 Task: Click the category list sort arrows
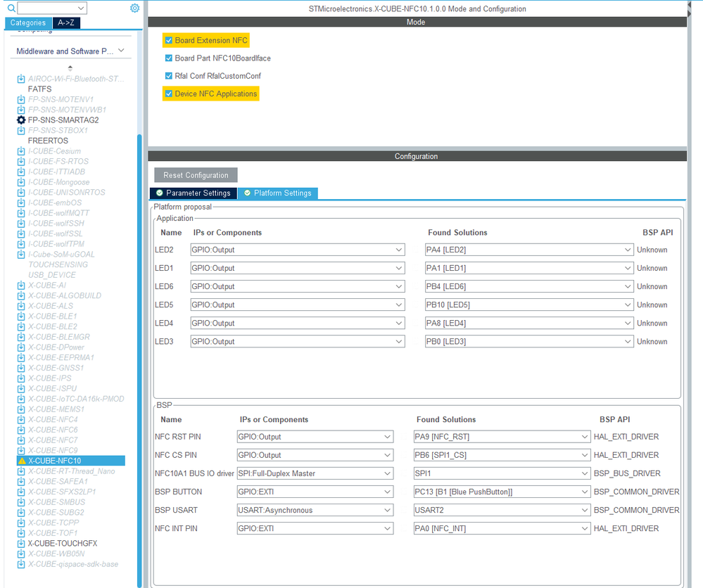(x=70, y=68)
